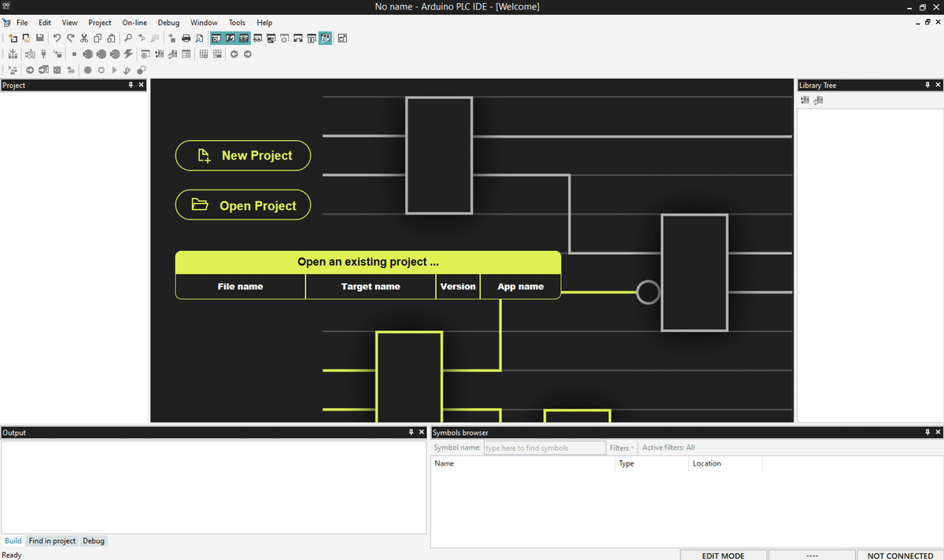Open the Project menu

[x=100, y=23]
